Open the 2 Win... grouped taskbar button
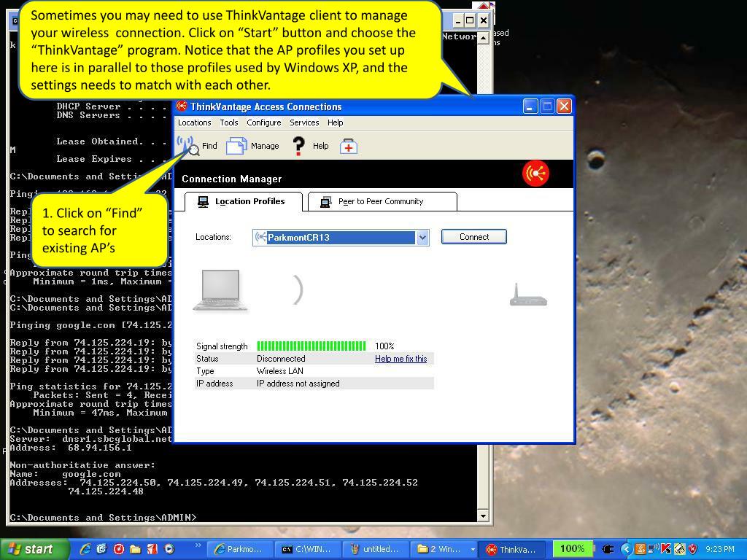Viewport: 747px width, 560px height. (444, 549)
